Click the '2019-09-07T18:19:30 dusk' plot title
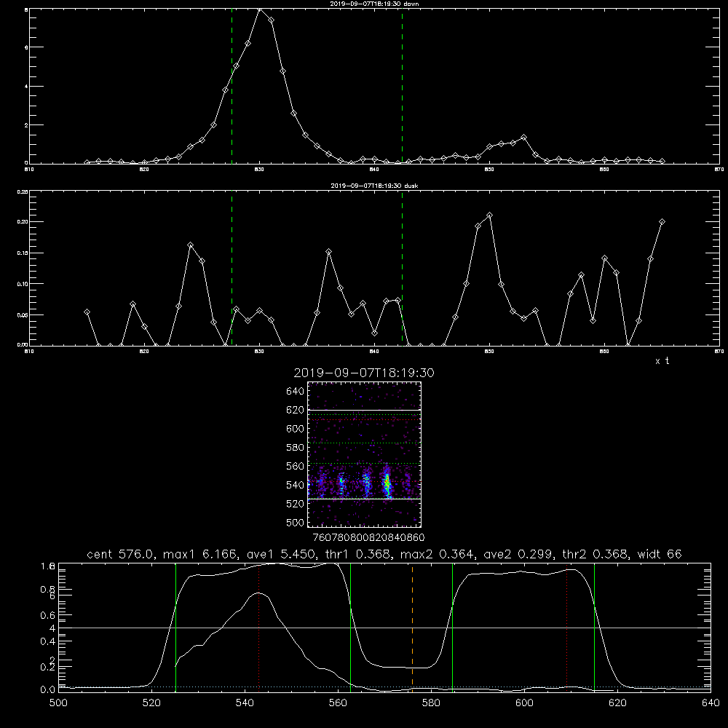 [x=374, y=186]
